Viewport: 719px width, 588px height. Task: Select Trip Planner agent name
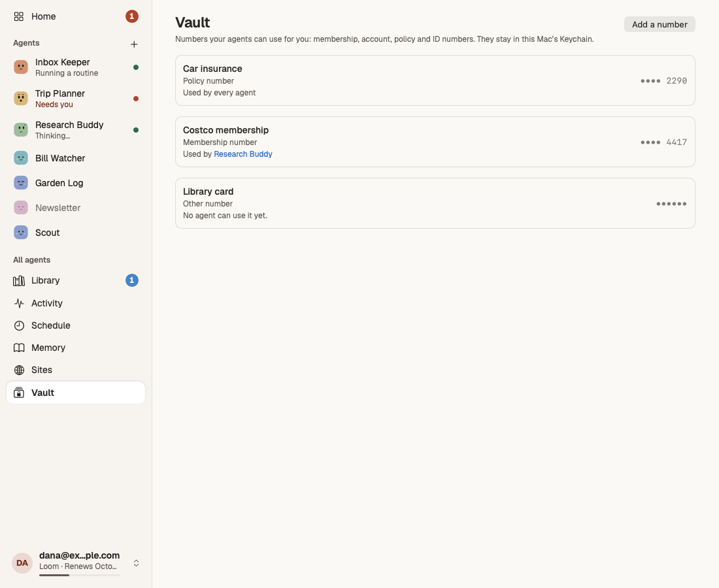click(60, 93)
